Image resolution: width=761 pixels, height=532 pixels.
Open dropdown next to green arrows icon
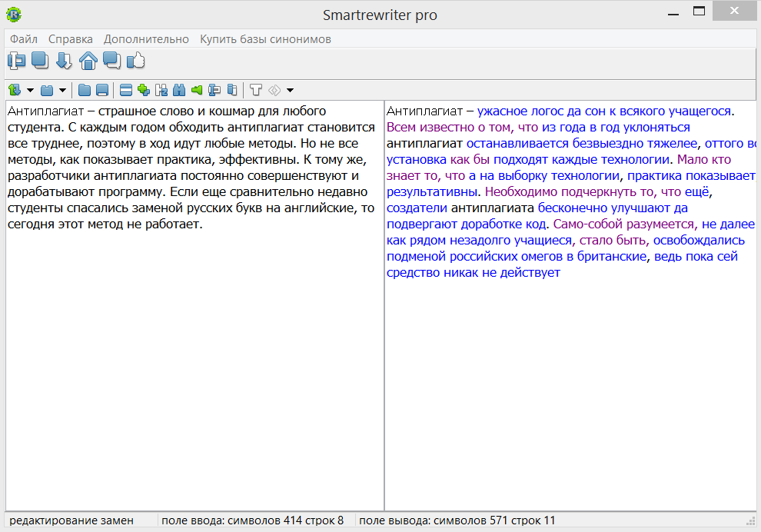pyautogui.click(x=30, y=90)
